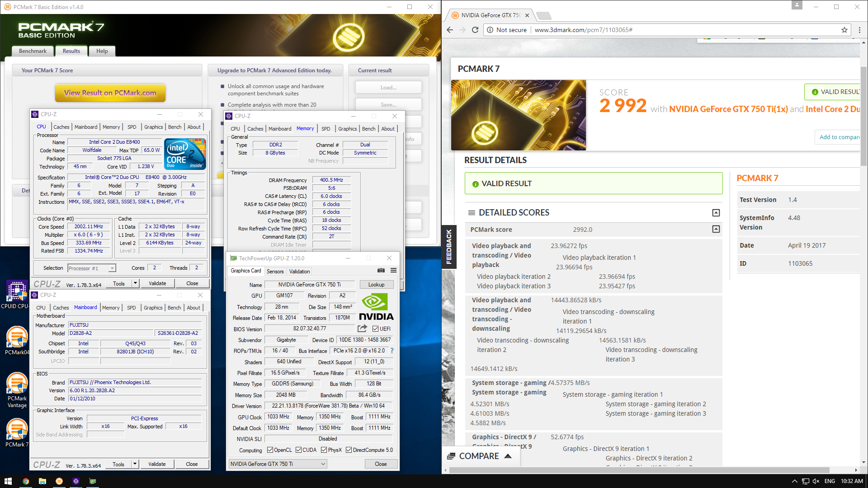Bookmark the page with the star icon
Image resolution: width=868 pixels, height=488 pixels.
coord(844,30)
